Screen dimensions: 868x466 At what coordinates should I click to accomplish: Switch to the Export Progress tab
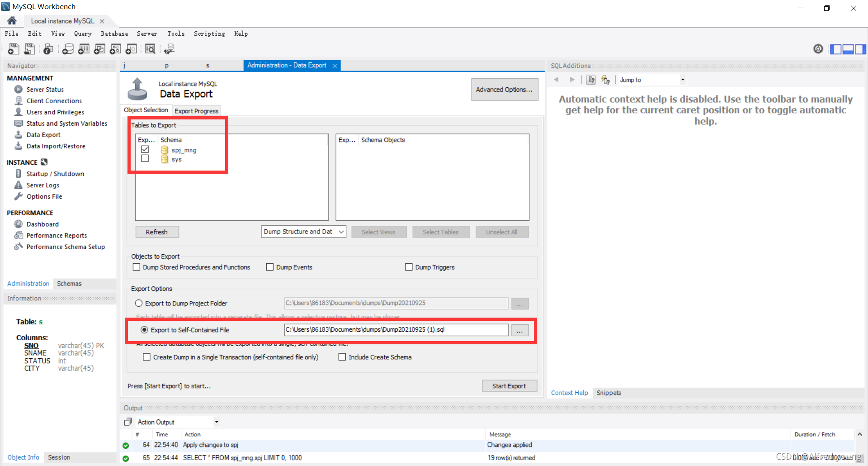(196, 111)
